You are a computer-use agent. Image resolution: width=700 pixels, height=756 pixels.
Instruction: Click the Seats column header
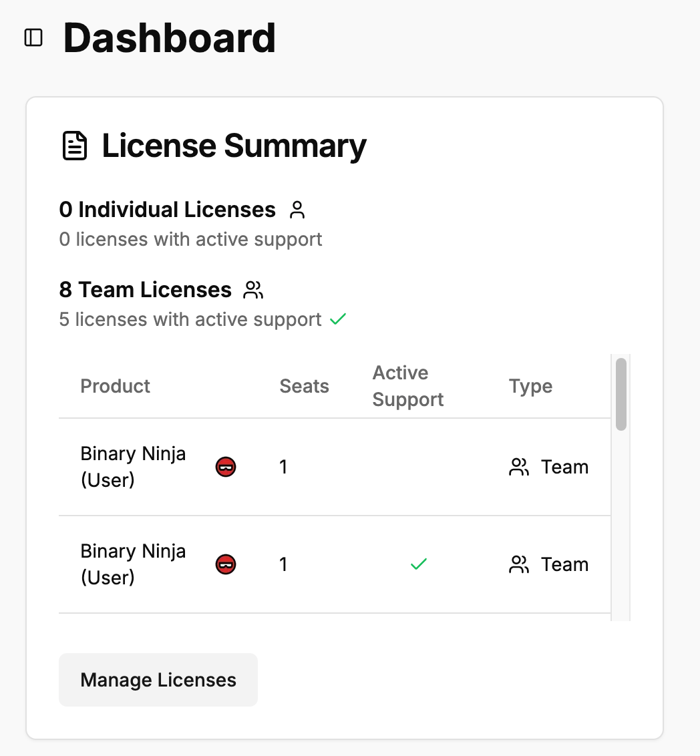tap(304, 386)
